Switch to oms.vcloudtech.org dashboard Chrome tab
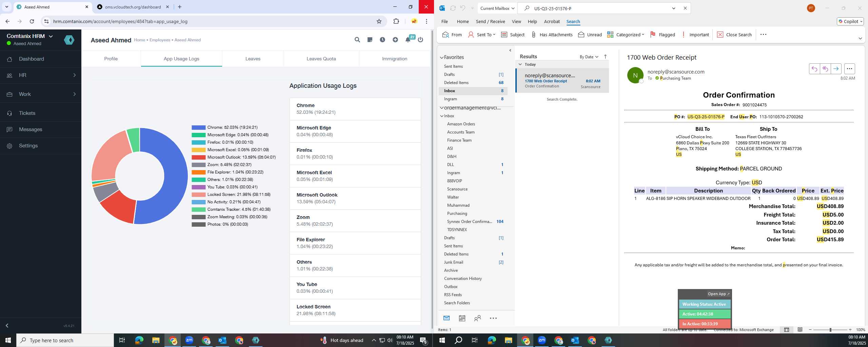Screen dimensions: 868x347 click(x=133, y=7)
